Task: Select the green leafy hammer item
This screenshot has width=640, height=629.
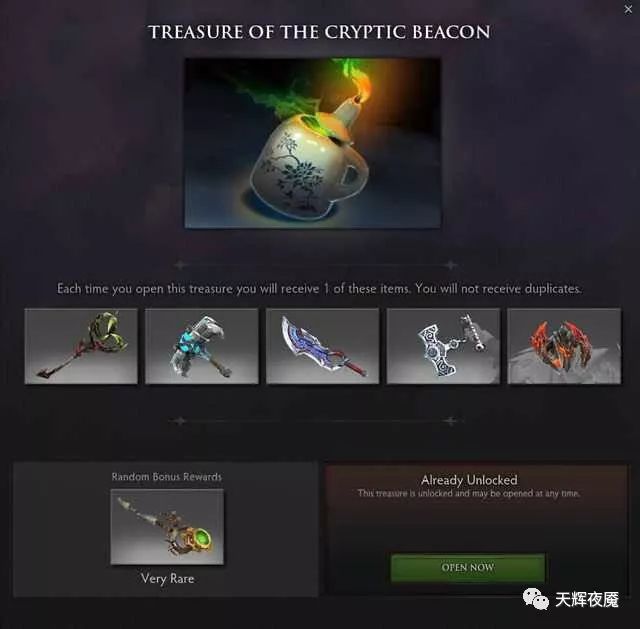Action: pos(81,346)
